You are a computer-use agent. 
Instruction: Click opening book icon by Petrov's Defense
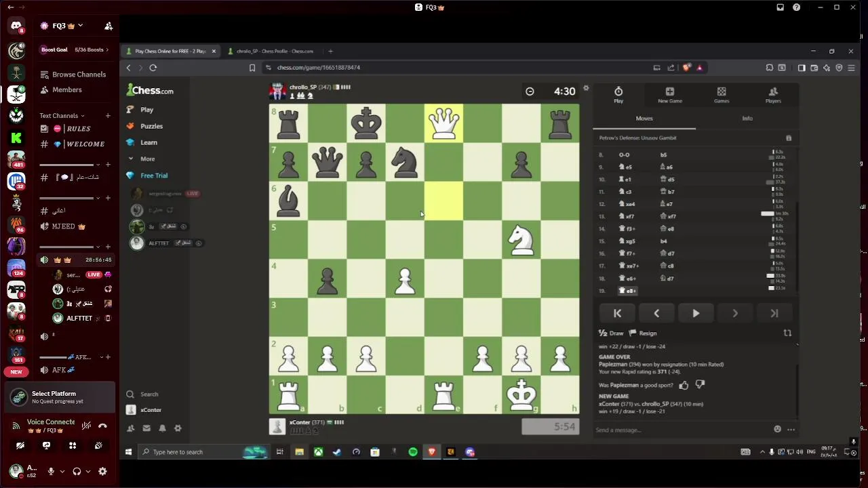[x=789, y=138]
